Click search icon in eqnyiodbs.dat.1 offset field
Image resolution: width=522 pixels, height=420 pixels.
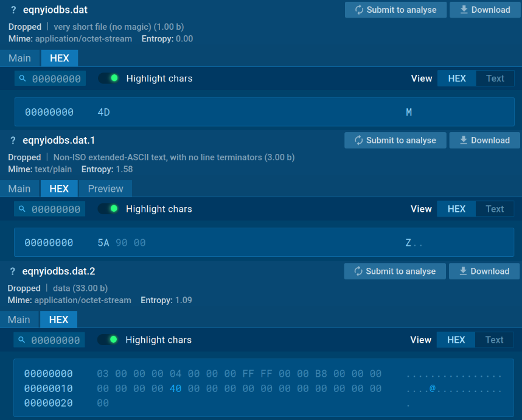point(22,209)
